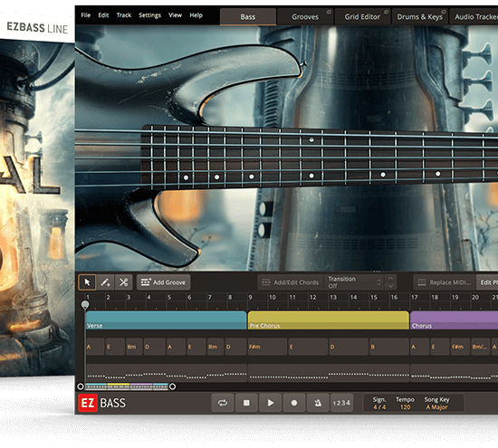Switch to the Bass tab
Viewport: 498px width, 448px height.
248,17
